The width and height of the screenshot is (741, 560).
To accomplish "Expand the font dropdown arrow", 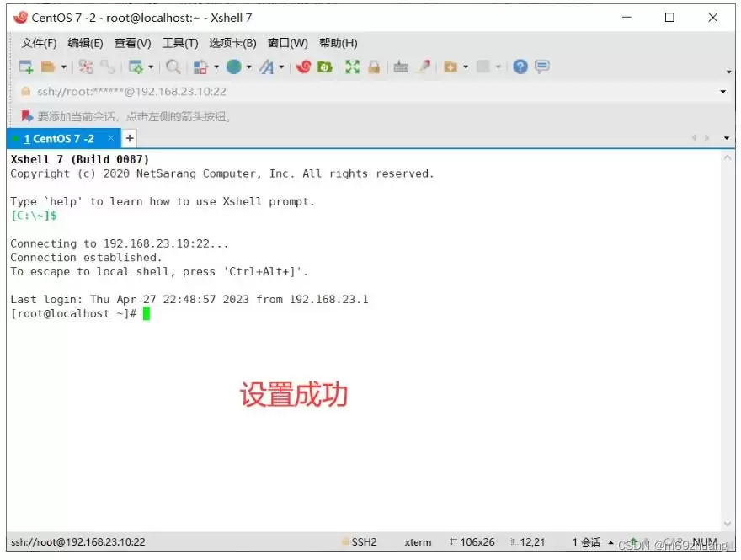I will [x=281, y=67].
